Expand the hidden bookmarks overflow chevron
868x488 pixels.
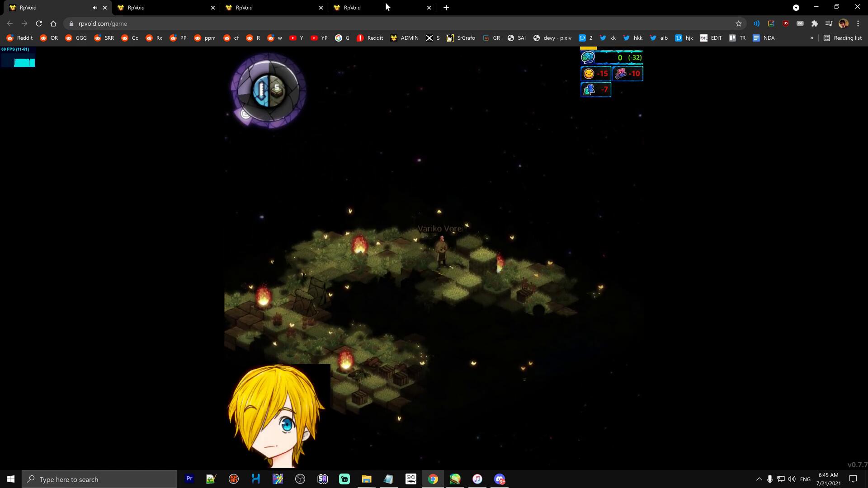[812, 38]
